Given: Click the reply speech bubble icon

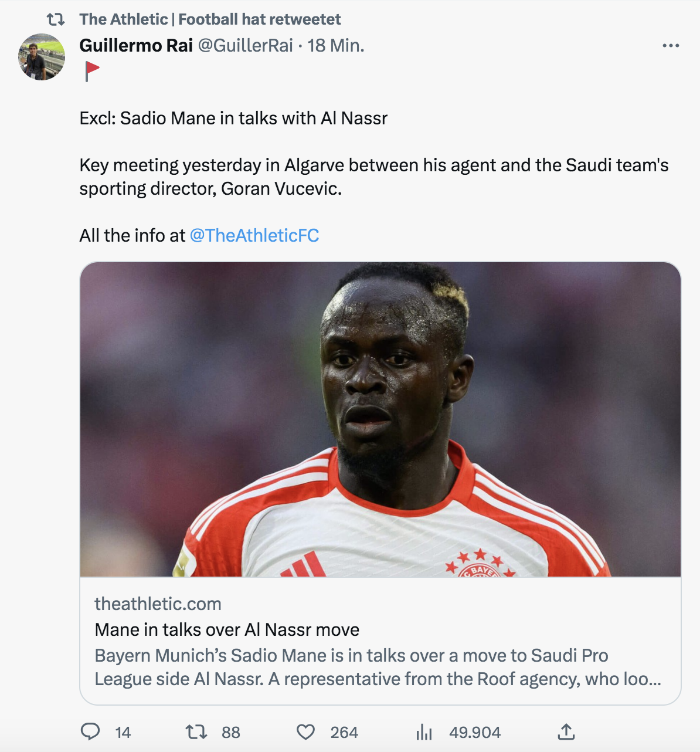Looking at the screenshot, I should [90, 731].
